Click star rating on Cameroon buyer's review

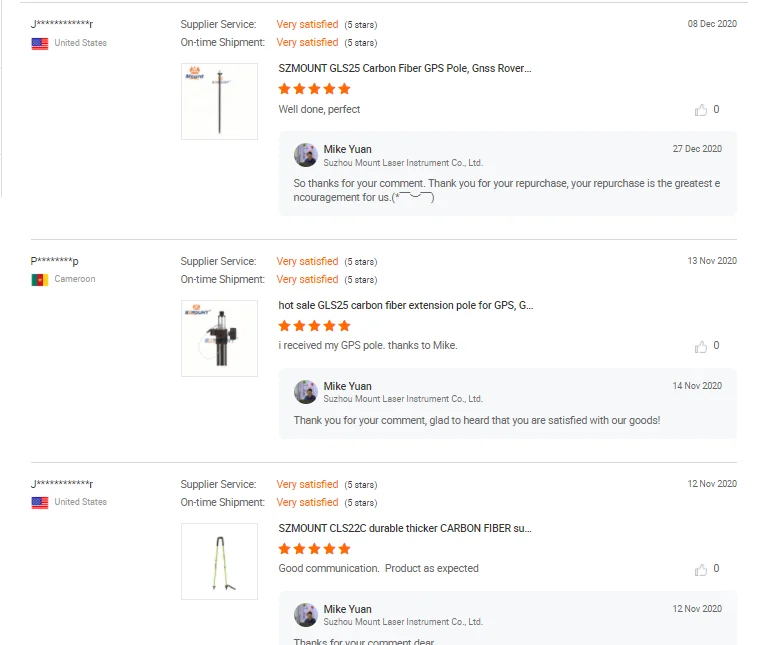(x=314, y=326)
